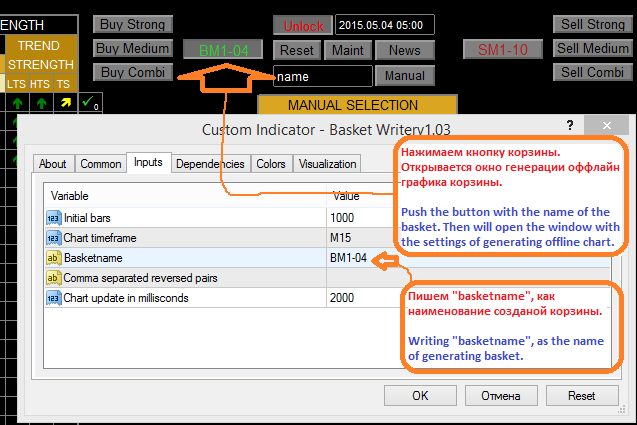Image resolution: width=637 pixels, height=425 pixels.
Task: Click the string icon for Basketname
Action: 54,258
